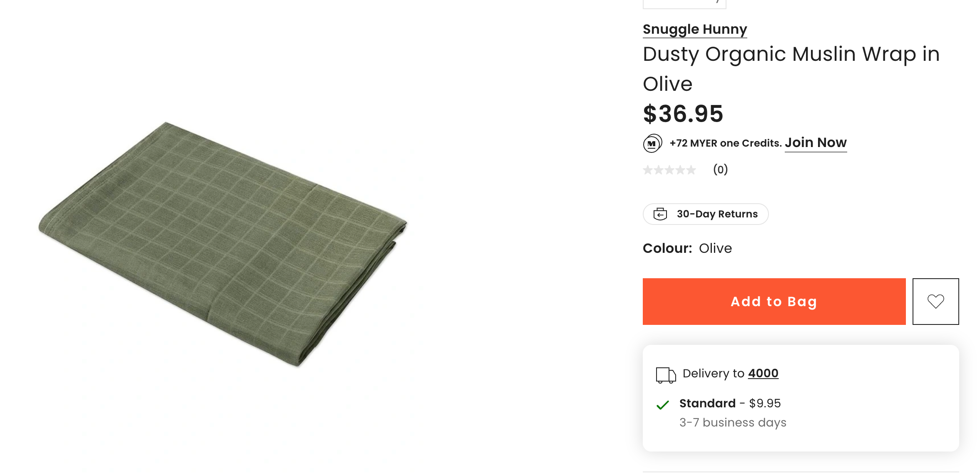Click the green Standard delivery checkmark
The height and width of the screenshot is (474, 980).
[662, 404]
